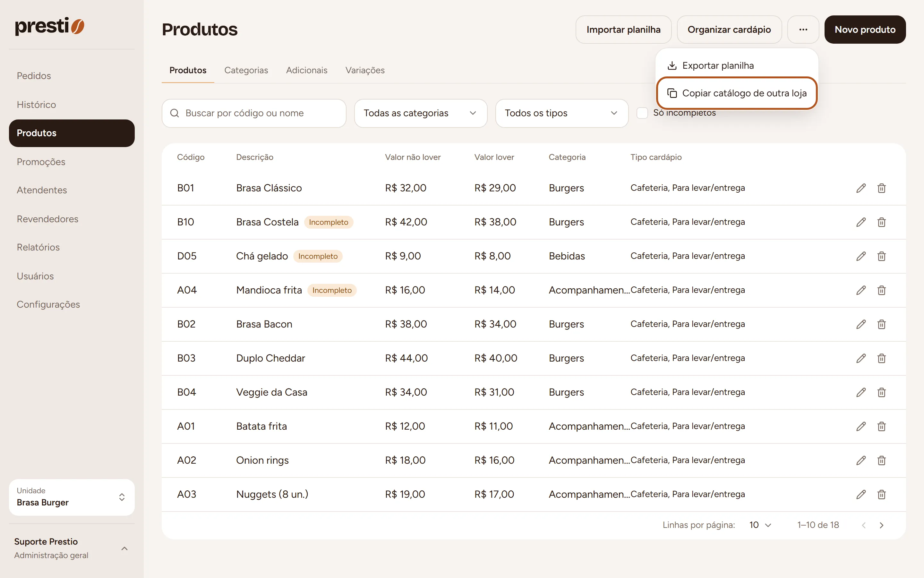
Task: Delete the Chá gelado row
Action: (x=881, y=256)
